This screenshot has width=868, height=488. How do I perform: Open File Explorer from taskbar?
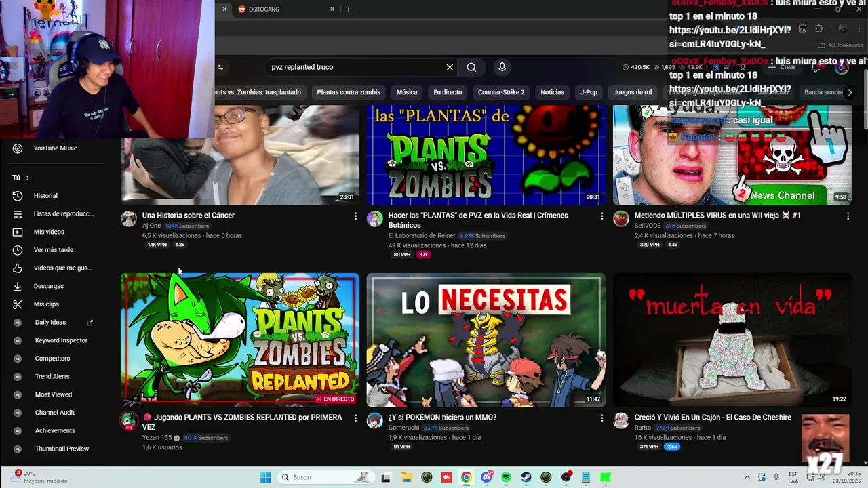pyautogui.click(x=406, y=477)
